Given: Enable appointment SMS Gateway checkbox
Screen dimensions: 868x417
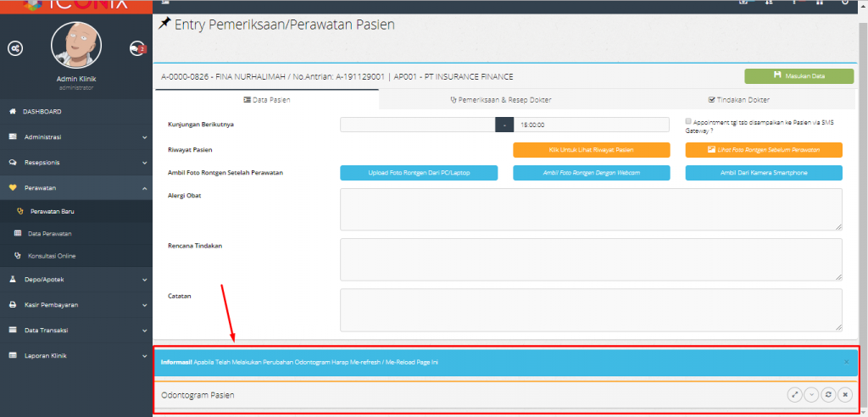Looking at the screenshot, I should pyautogui.click(x=688, y=121).
